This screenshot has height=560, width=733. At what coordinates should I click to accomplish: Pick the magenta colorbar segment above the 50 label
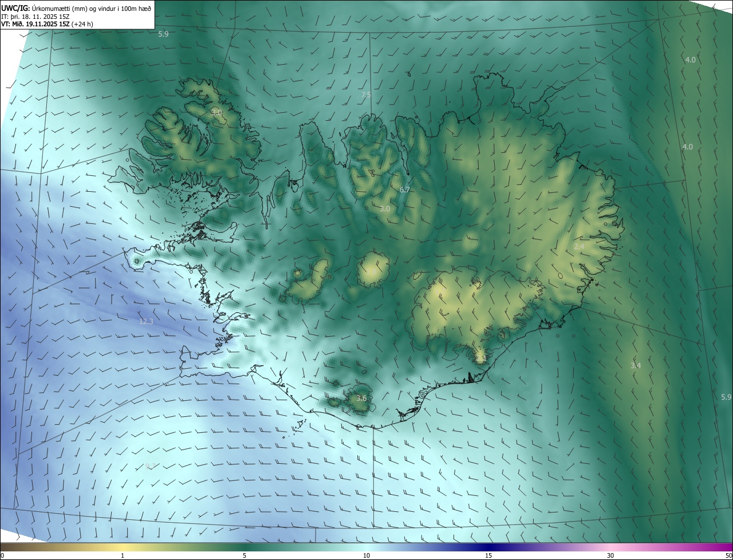click(x=726, y=547)
